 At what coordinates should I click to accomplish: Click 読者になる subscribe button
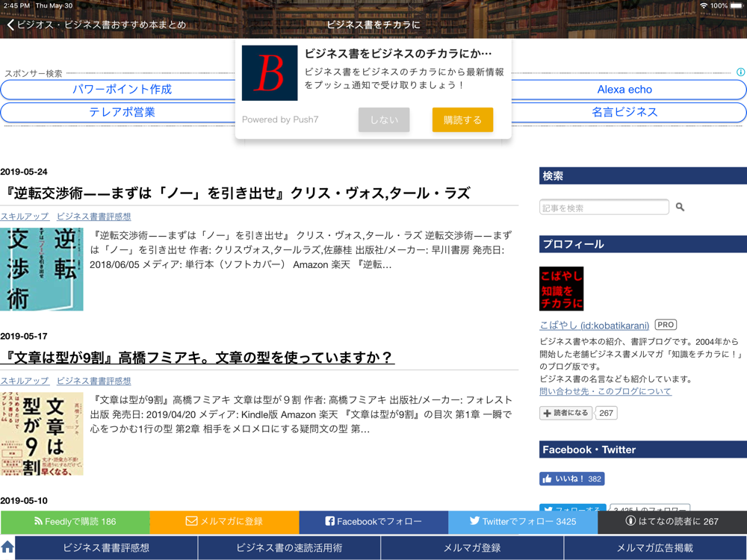(x=565, y=413)
